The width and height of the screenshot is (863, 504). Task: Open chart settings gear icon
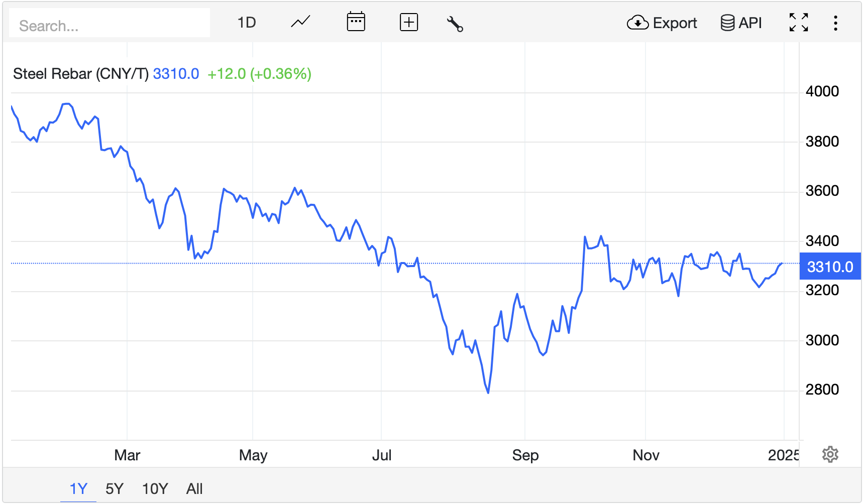[x=830, y=454]
